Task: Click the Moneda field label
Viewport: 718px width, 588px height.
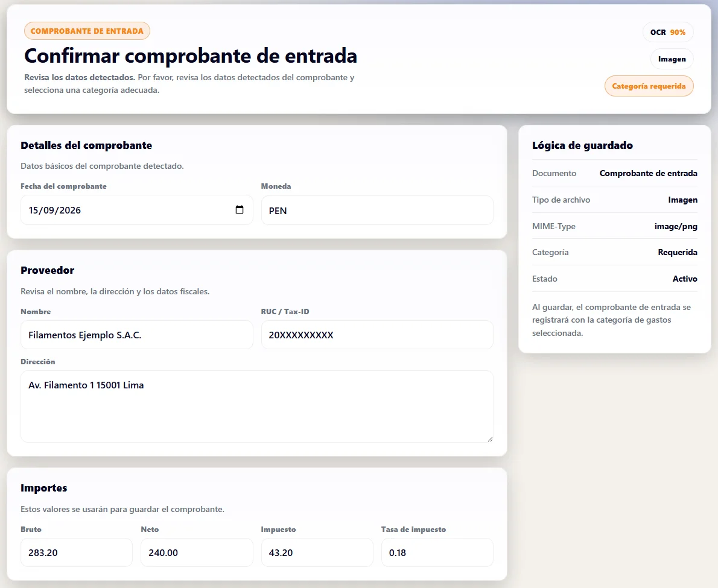Action: click(276, 186)
